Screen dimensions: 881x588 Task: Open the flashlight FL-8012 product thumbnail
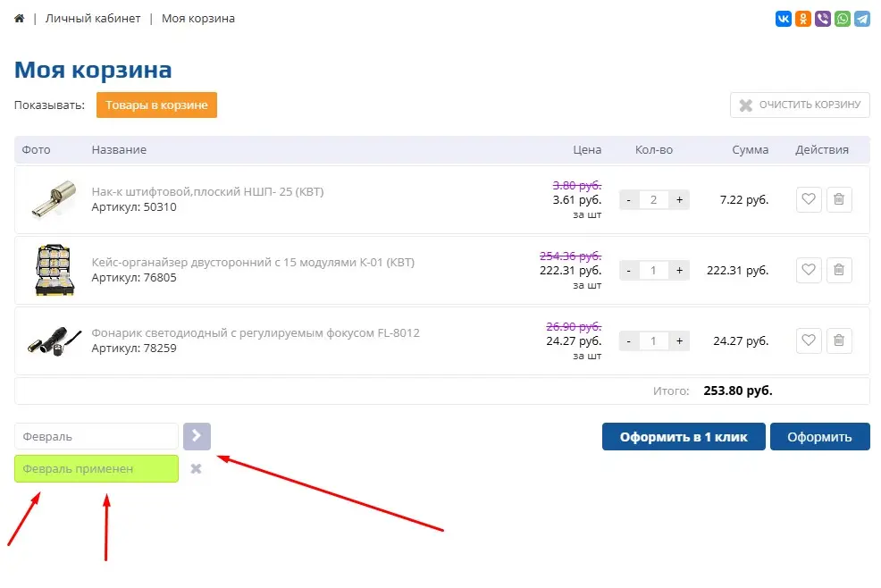[x=52, y=340]
